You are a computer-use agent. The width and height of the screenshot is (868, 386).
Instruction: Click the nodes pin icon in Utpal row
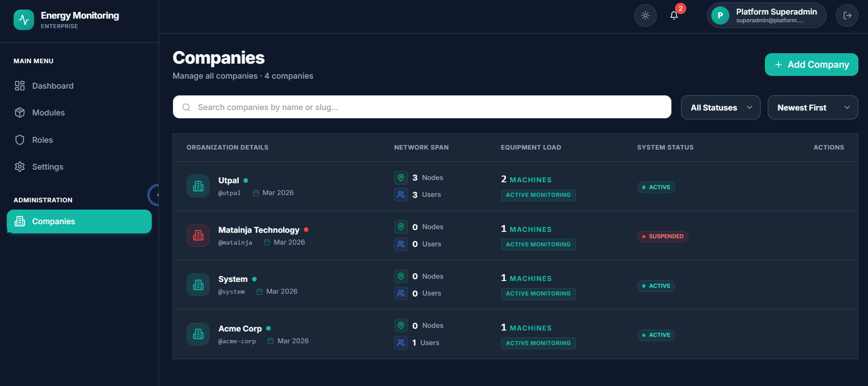[401, 178]
